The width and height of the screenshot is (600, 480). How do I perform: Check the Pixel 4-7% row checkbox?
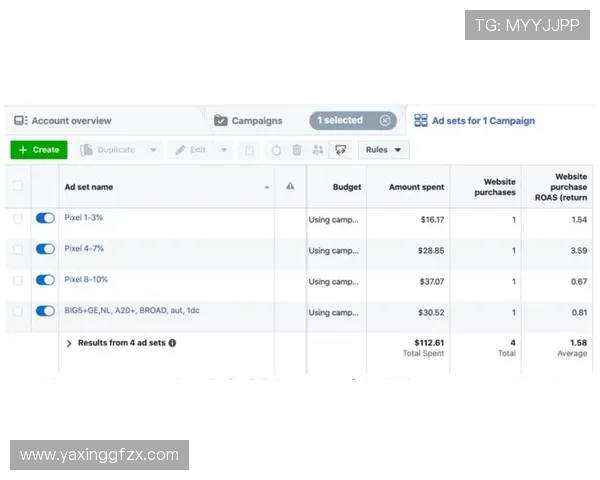tap(18, 250)
